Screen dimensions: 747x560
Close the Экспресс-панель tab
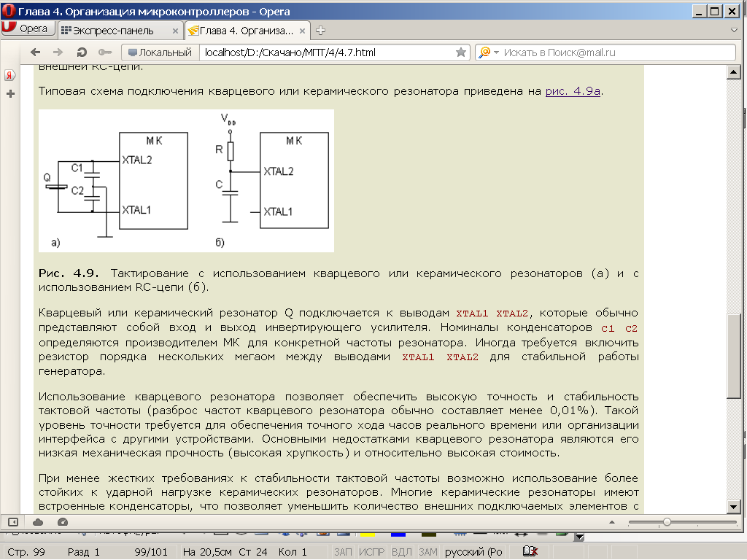[175, 31]
